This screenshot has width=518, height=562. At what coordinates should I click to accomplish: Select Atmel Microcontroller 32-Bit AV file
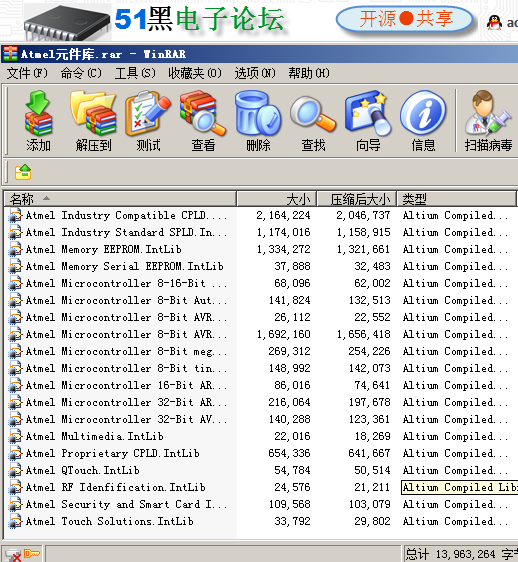[127, 419]
